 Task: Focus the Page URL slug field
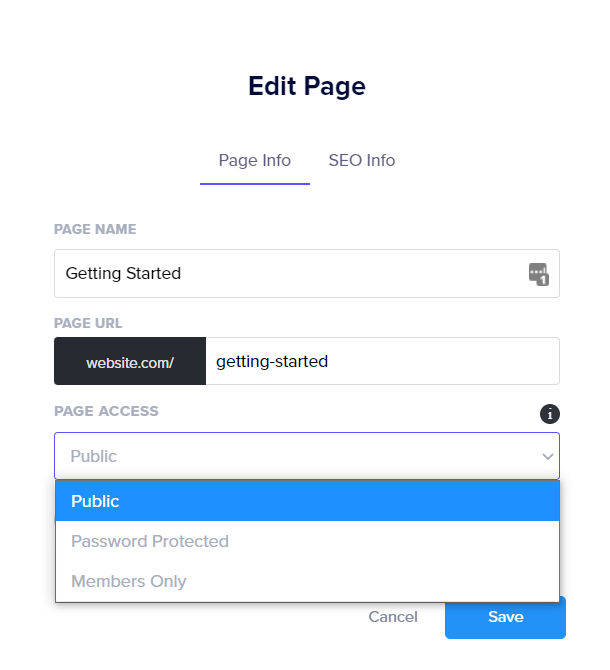click(380, 361)
